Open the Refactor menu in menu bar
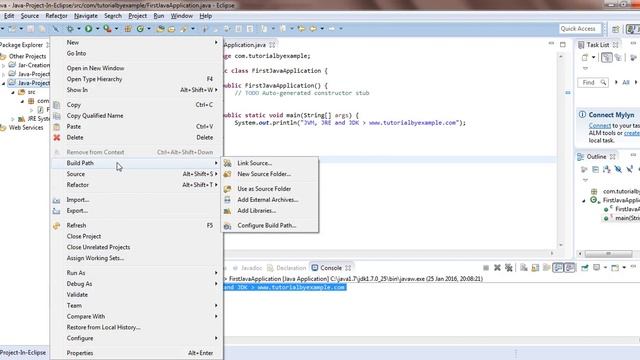Screen dimensions: 640x360 pyautogui.click(x=56, y=16)
